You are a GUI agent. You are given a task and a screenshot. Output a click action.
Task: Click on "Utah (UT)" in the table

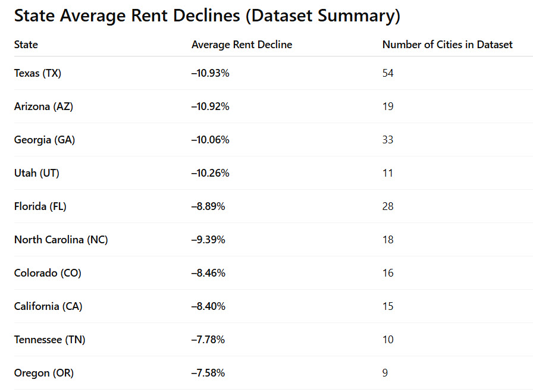37,173
